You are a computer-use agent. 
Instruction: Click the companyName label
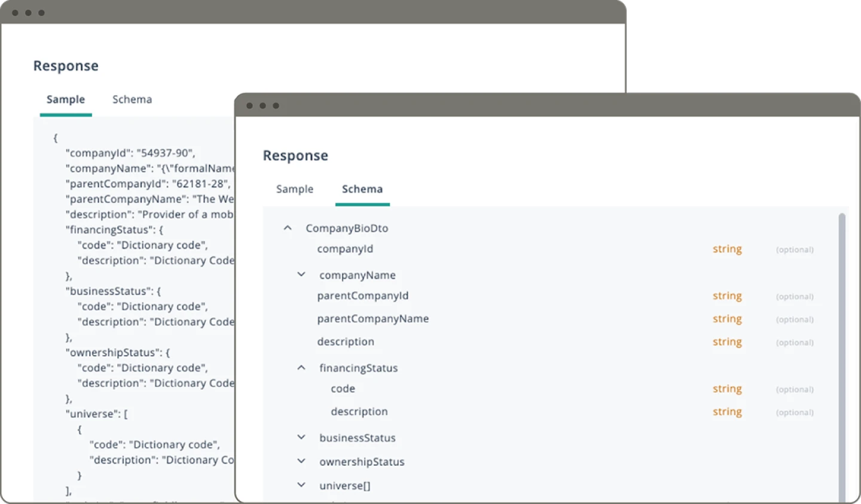(358, 275)
